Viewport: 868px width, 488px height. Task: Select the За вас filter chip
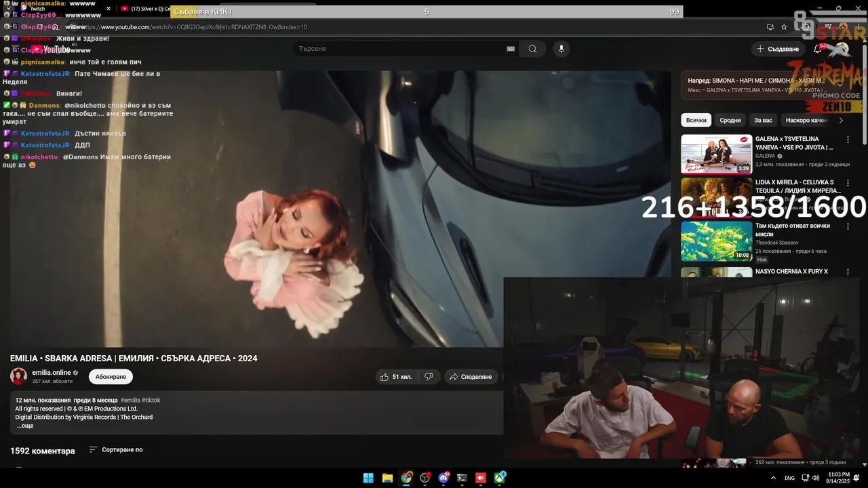click(763, 120)
